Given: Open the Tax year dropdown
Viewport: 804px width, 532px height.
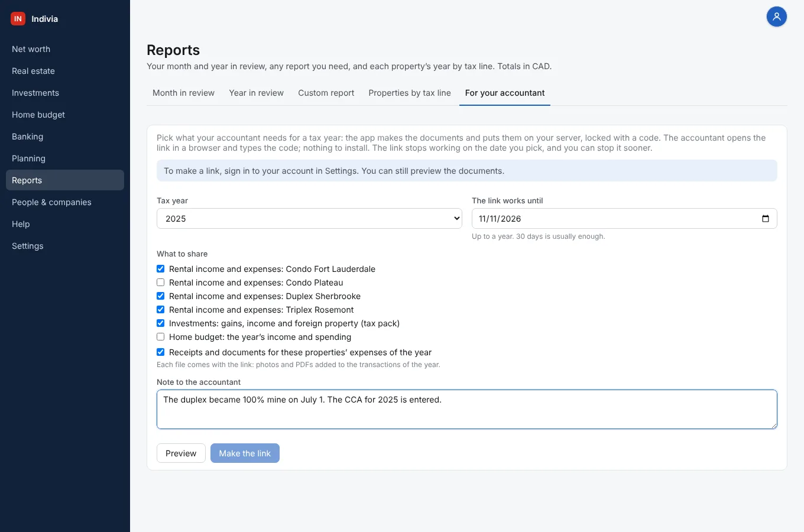Looking at the screenshot, I should click(x=309, y=219).
